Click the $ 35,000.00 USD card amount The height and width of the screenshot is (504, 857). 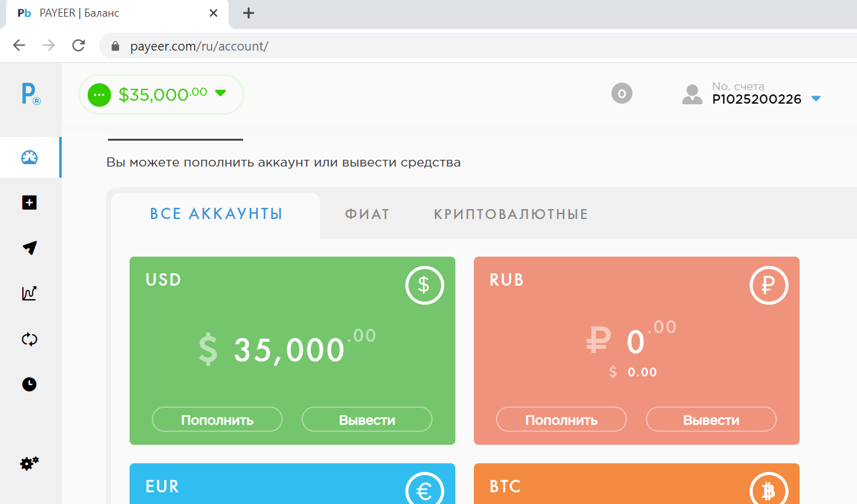coord(287,347)
